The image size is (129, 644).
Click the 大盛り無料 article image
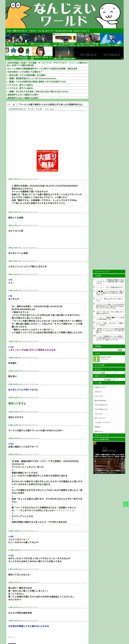click(x=47, y=161)
